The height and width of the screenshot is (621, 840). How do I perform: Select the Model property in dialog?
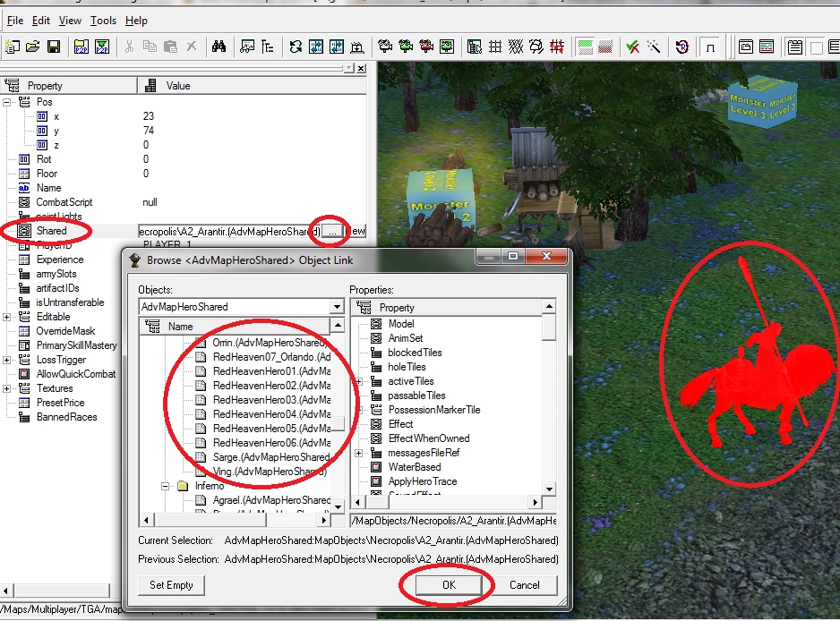click(401, 324)
